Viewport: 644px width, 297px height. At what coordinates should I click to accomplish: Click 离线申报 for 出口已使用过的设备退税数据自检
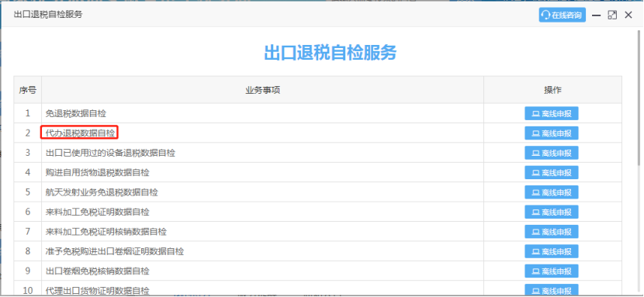(x=551, y=153)
